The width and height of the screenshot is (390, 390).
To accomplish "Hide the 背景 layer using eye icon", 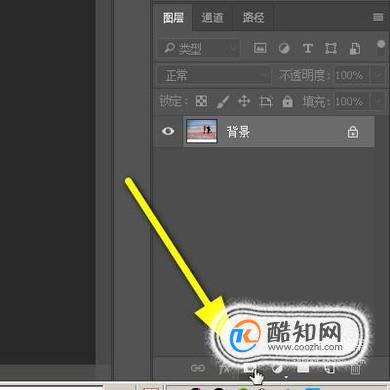I will pos(168,131).
